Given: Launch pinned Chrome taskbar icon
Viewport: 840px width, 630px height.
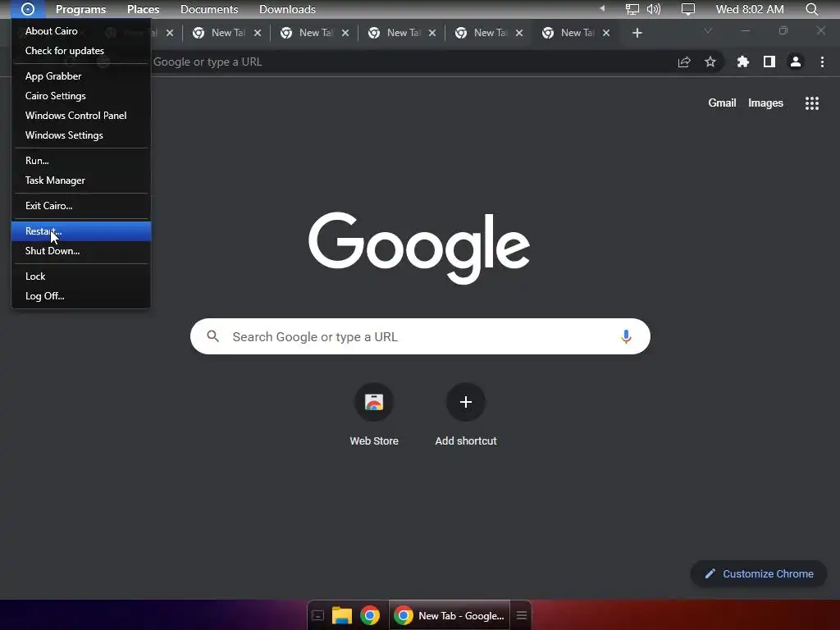Looking at the screenshot, I should (370, 615).
